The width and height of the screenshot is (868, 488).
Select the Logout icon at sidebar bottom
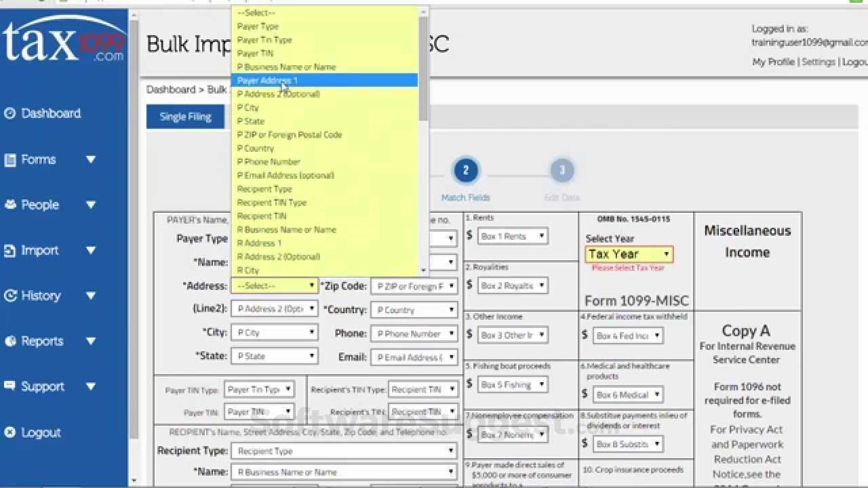9,432
